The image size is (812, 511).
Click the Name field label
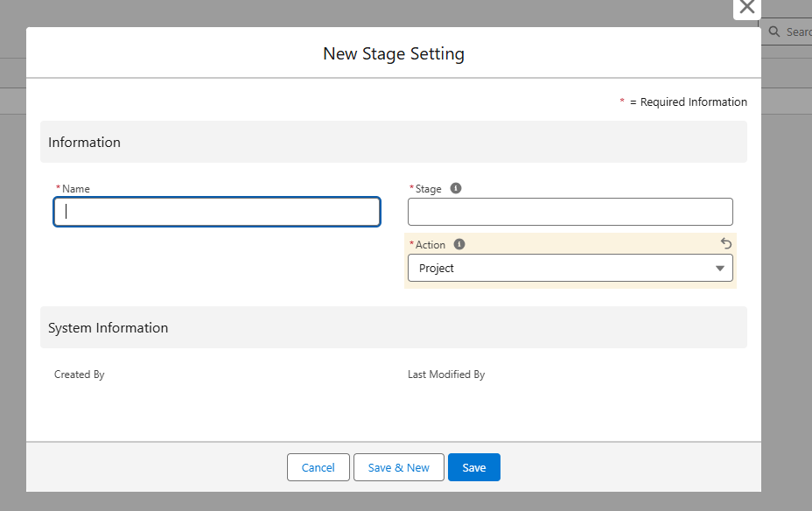pyautogui.click(x=75, y=188)
